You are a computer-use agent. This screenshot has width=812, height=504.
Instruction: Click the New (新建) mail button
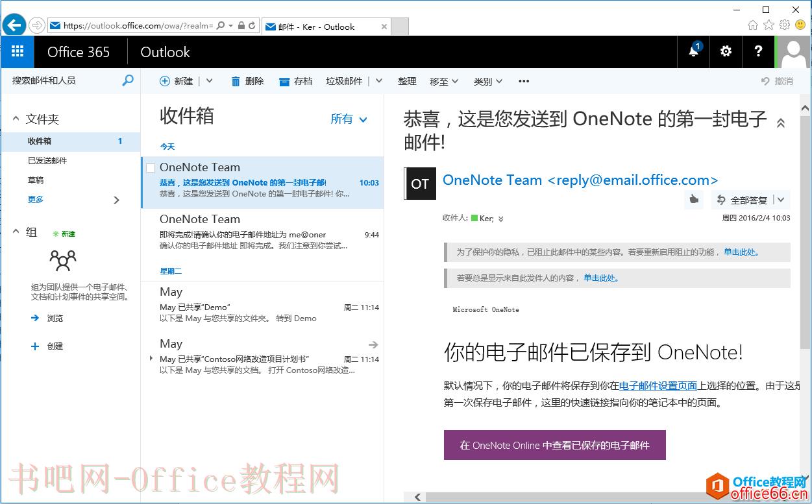tap(177, 81)
